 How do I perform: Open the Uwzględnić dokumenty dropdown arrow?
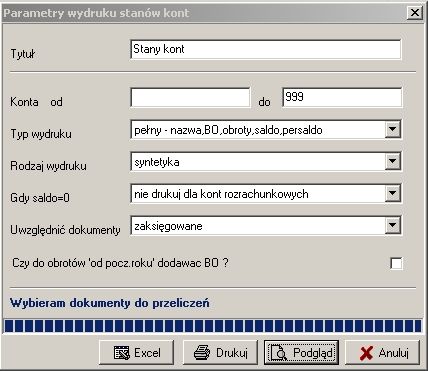(x=392, y=226)
